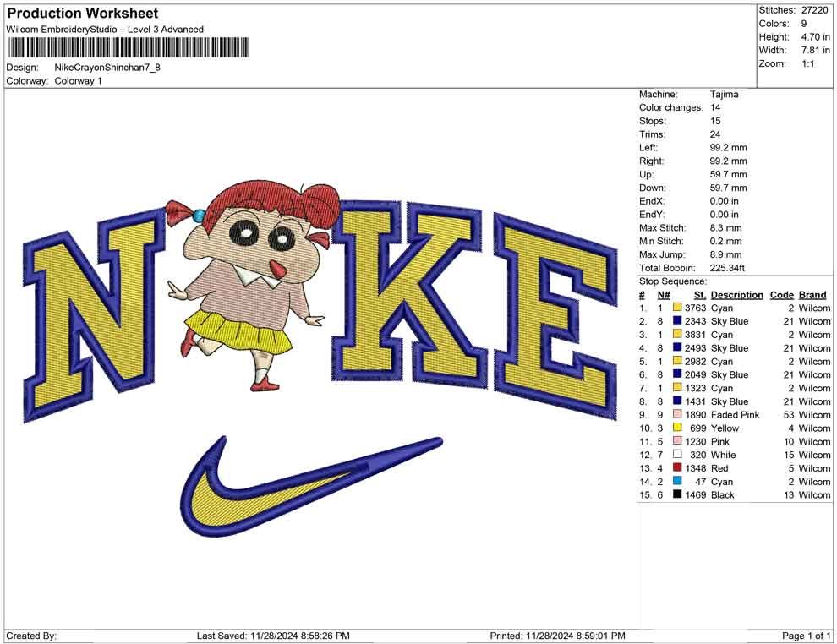837x644 pixels.
Task: Click the 'Colorway 1' value
Action: (x=78, y=80)
